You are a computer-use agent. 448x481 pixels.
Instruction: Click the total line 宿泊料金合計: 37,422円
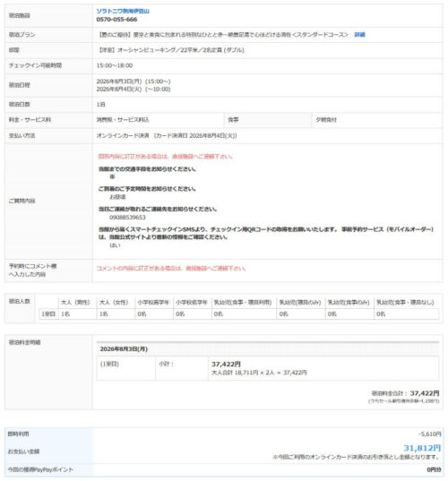tap(405, 393)
